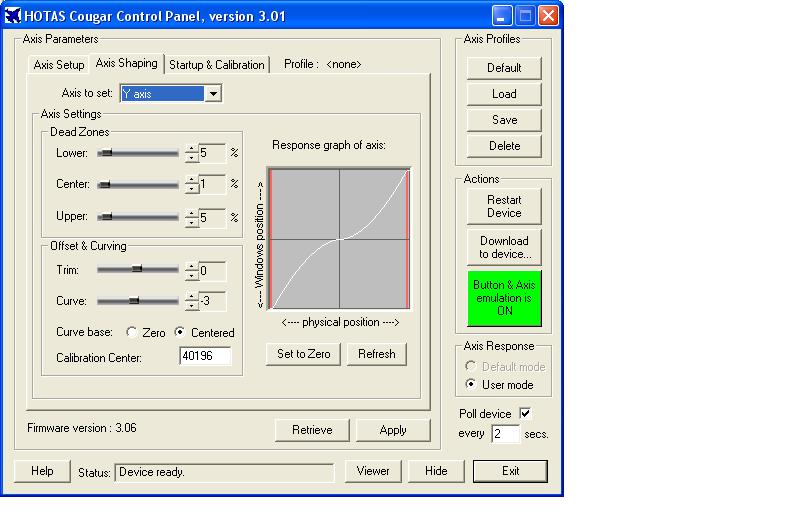Image resolution: width=800 pixels, height=512 pixels.
Task: Increase the Upper dead zone spinner up arrow
Action: coord(192,213)
